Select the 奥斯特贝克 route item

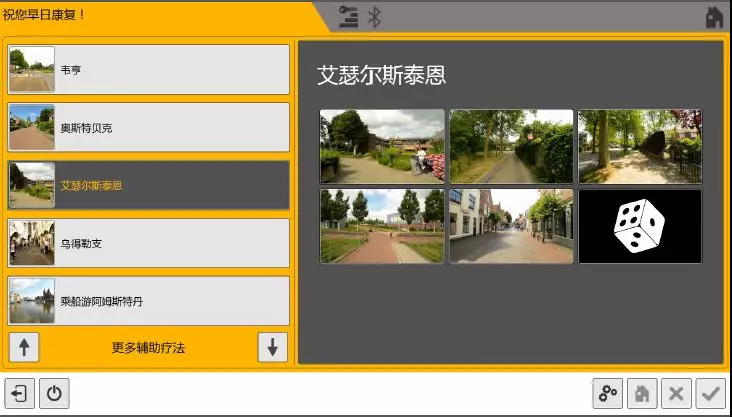[x=148, y=128]
